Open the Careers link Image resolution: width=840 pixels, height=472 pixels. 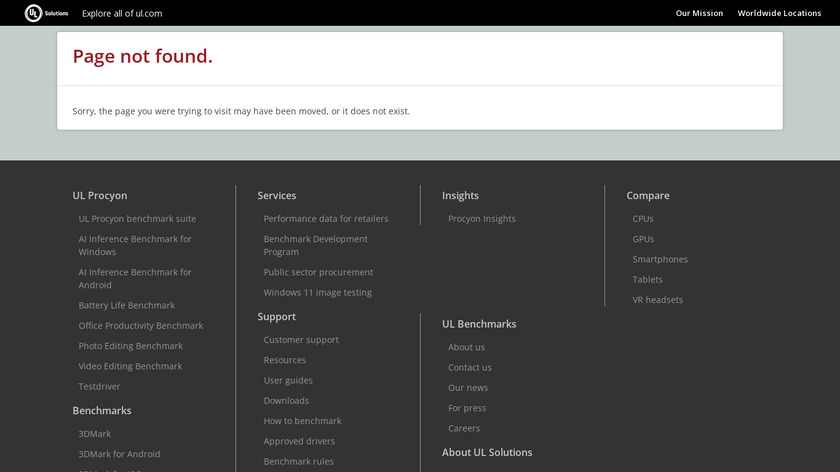464,429
